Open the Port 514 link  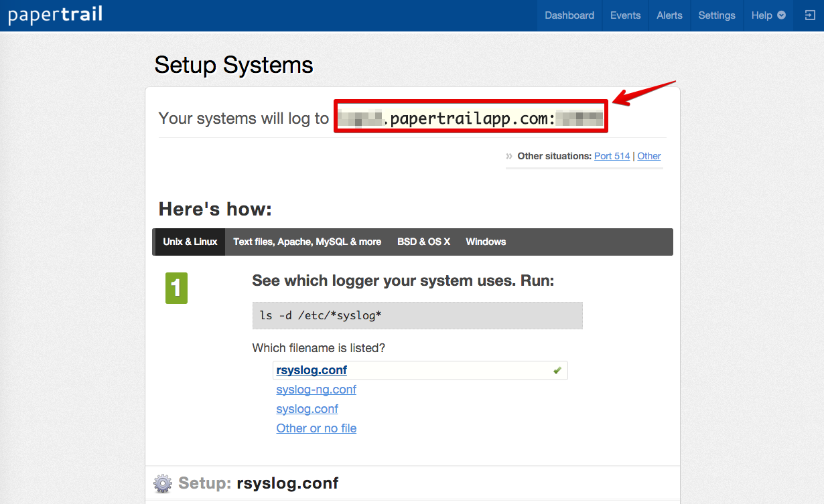pyautogui.click(x=612, y=156)
